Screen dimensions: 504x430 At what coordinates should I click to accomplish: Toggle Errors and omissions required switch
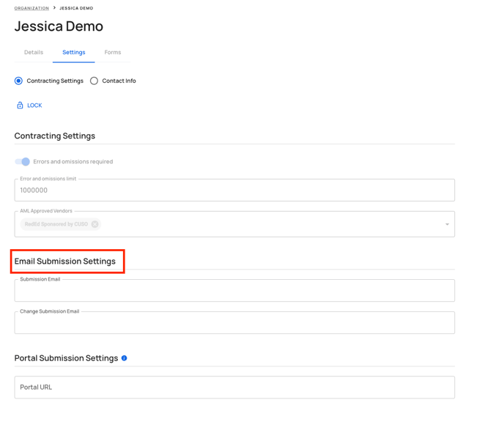[x=22, y=161]
